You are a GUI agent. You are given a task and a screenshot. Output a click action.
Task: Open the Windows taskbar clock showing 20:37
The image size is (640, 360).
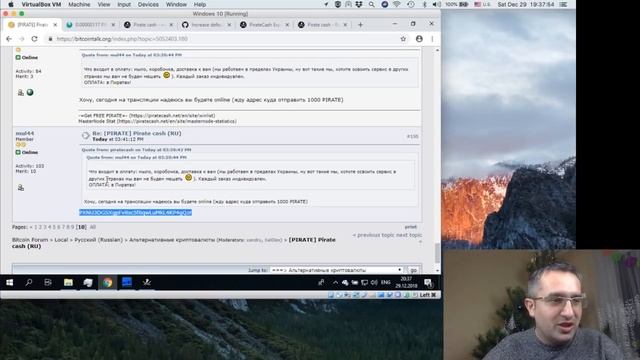406,282
